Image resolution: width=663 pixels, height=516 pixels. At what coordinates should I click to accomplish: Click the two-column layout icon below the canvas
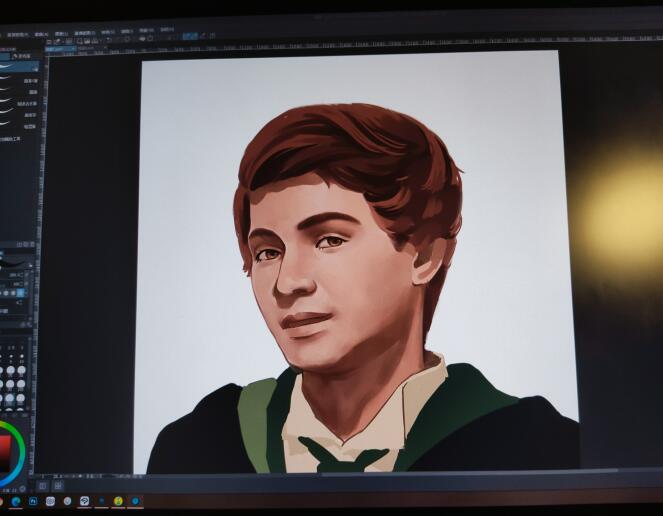coord(43,486)
